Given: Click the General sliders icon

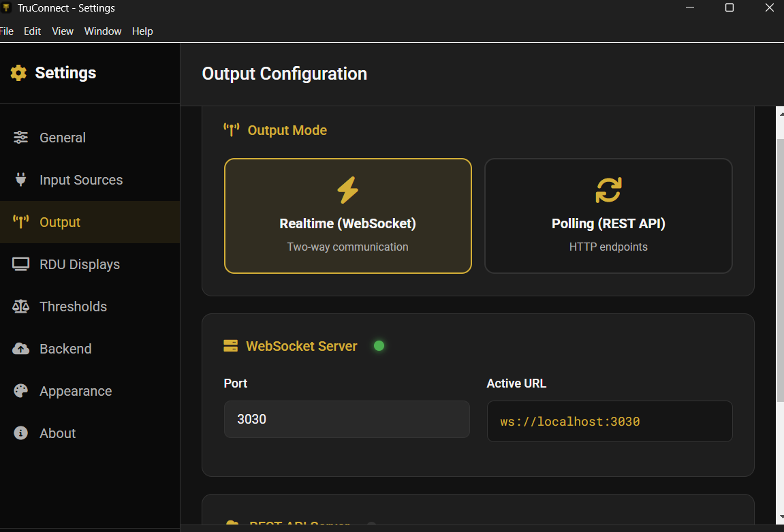Looking at the screenshot, I should (x=20, y=138).
